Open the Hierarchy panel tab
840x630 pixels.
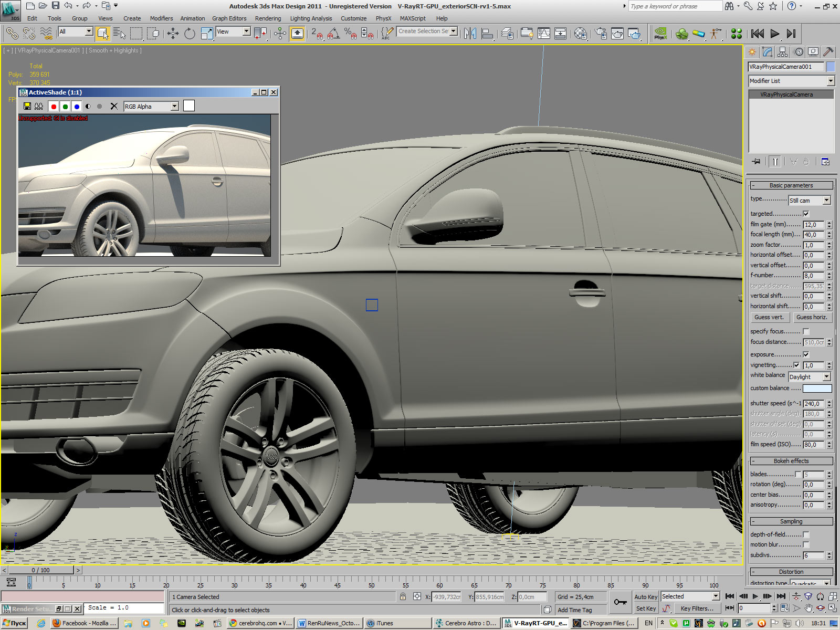point(783,52)
